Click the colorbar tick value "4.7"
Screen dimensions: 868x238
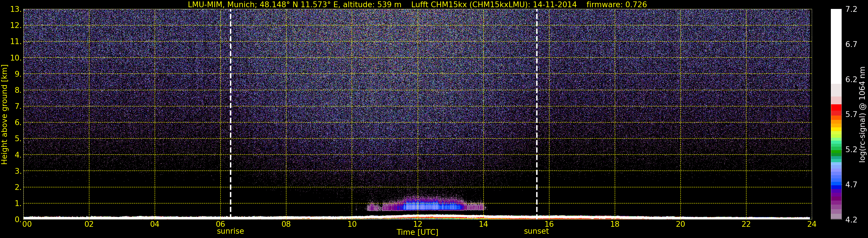point(851,184)
